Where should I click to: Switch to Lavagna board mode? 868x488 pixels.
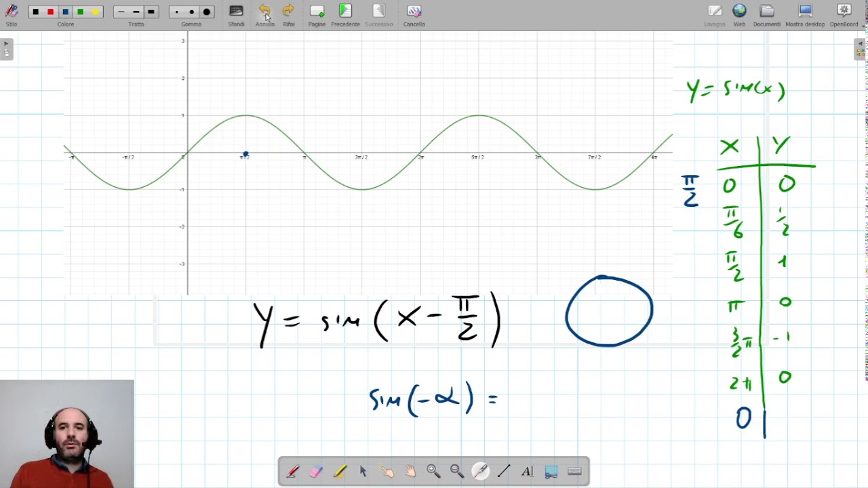[715, 15]
